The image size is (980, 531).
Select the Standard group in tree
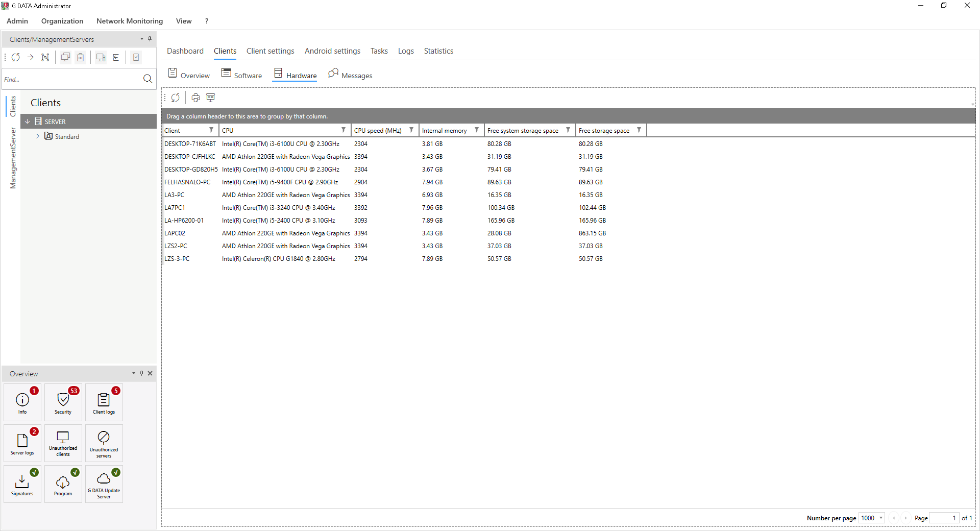click(x=67, y=136)
